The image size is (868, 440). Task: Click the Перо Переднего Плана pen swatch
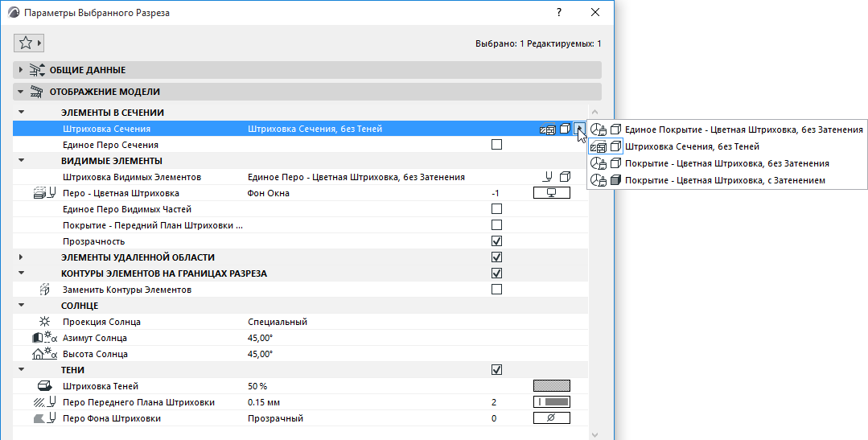[551, 402]
